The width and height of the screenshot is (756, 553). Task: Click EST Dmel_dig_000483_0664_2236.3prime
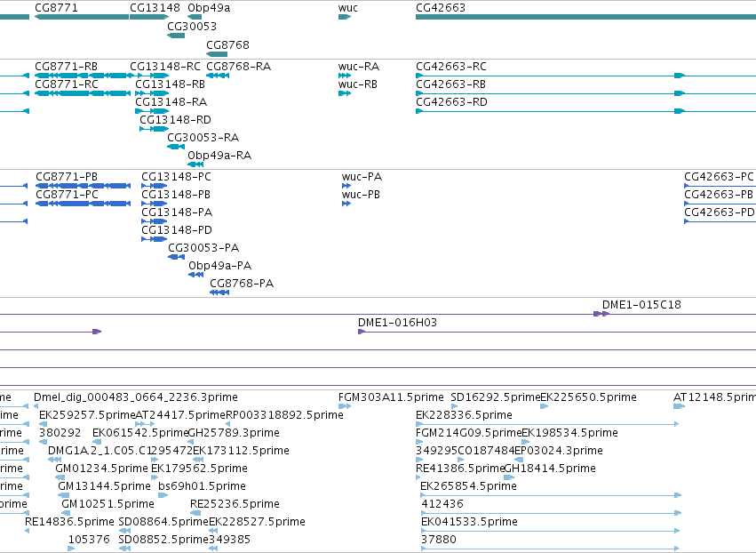click(x=136, y=397)
